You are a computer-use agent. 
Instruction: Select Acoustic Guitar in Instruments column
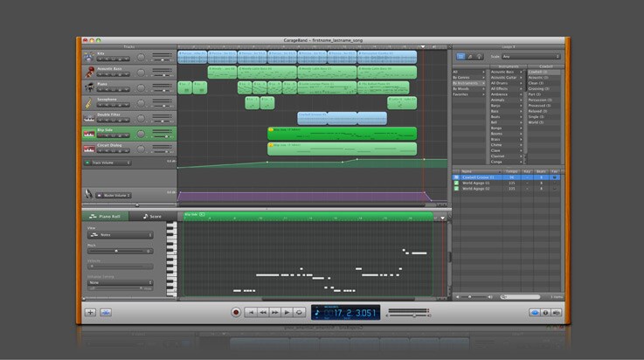pyautogui.click(x=504, y=77)
